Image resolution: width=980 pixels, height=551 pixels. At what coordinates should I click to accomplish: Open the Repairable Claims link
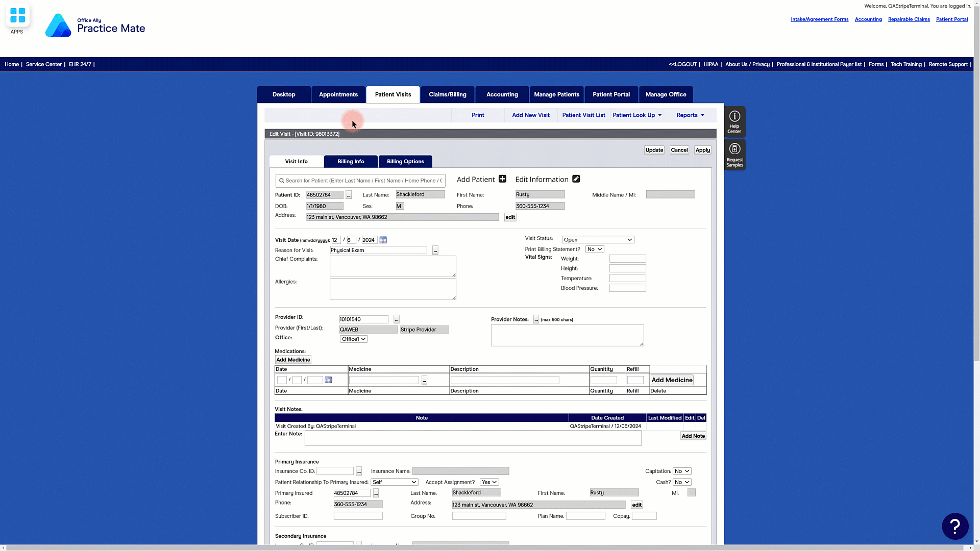pyautogui.click(x=909, y=19)
